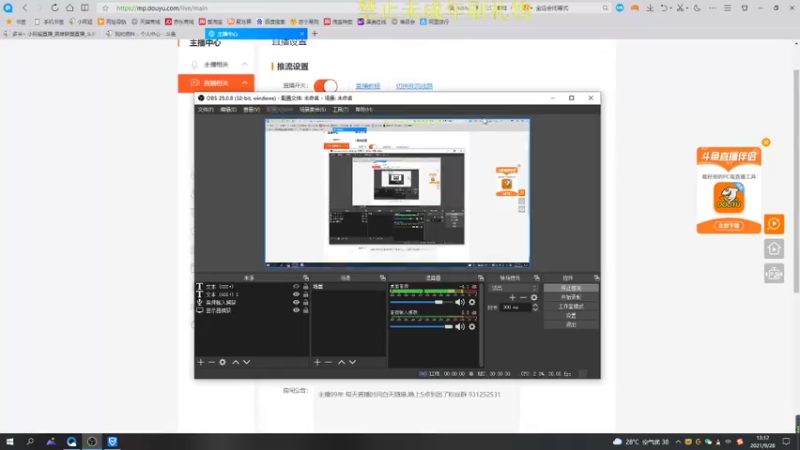Move selected source up in Sources panel
Image resolution: width=800 pixels, height=450 pixels.
[x=236, y=362]
